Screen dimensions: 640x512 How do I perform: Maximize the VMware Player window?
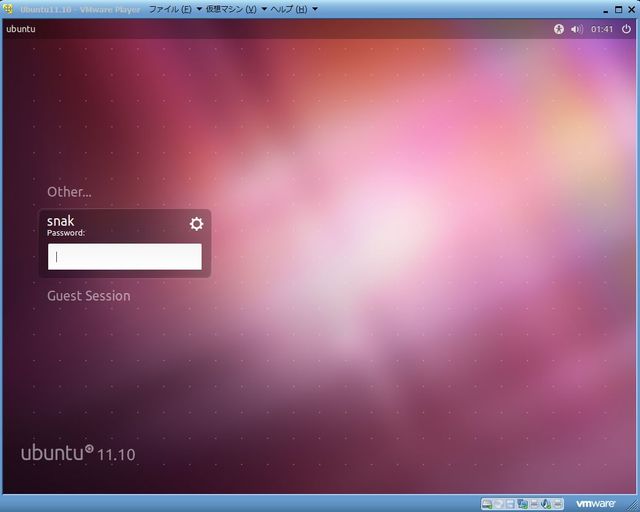(619, 9)
